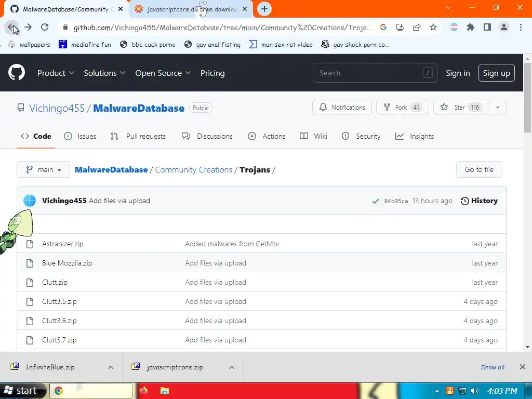This screenshot has height=399, width=532.
Task: Open the Security tab
Action: click(361, 137)
